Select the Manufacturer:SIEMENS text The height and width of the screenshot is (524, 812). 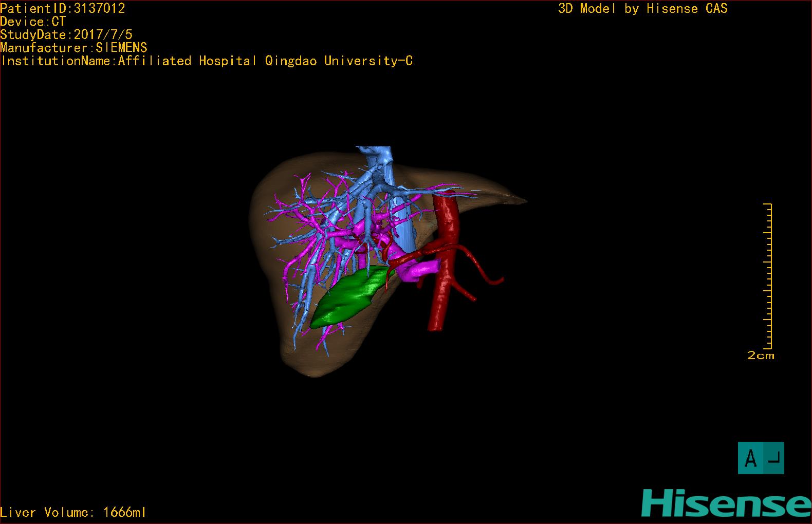tap(73, 48)
